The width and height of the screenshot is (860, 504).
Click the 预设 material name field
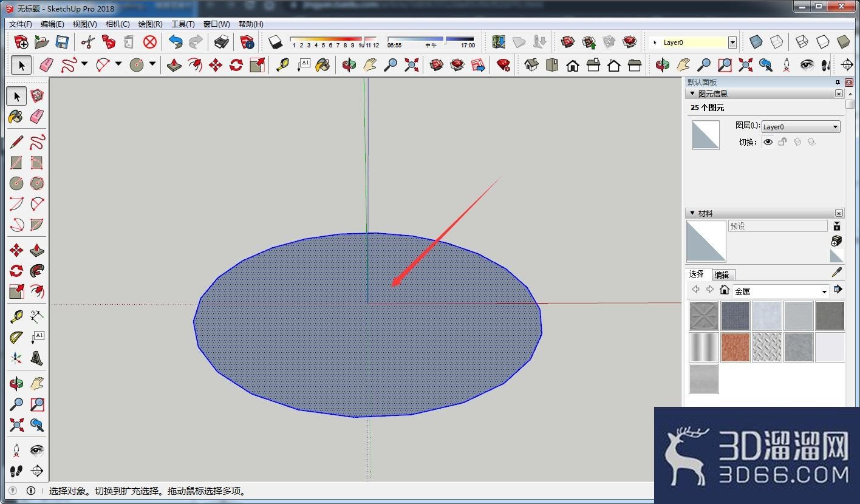point(777,226)
